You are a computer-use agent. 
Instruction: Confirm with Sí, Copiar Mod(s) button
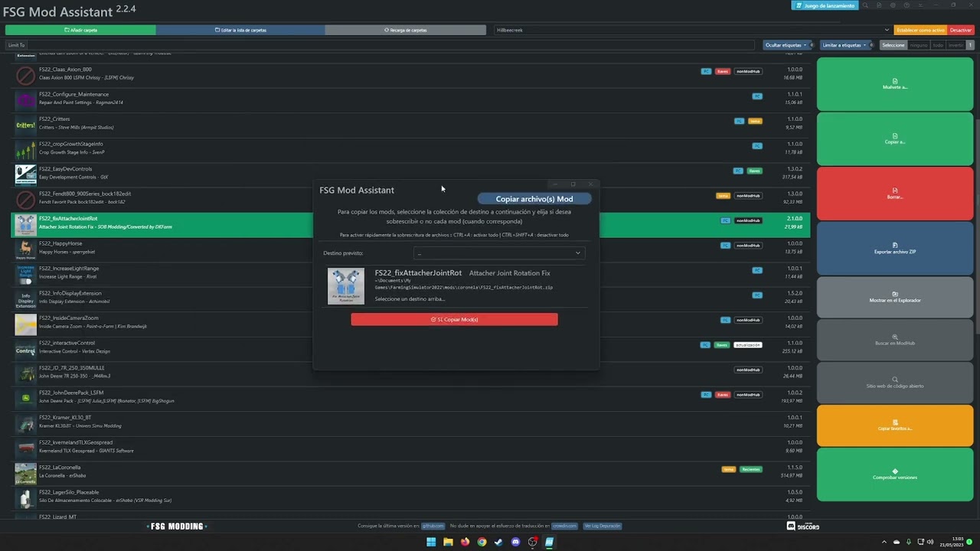454,319
